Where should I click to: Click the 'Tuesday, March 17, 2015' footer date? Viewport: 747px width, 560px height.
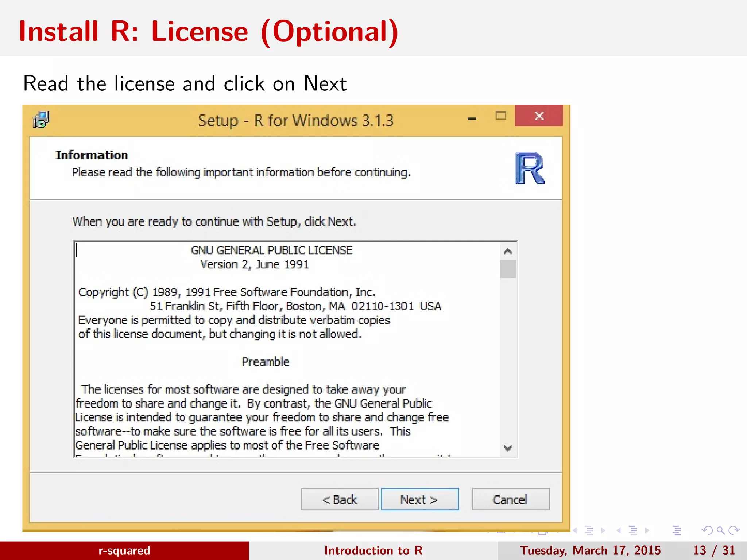pos(591,550)
